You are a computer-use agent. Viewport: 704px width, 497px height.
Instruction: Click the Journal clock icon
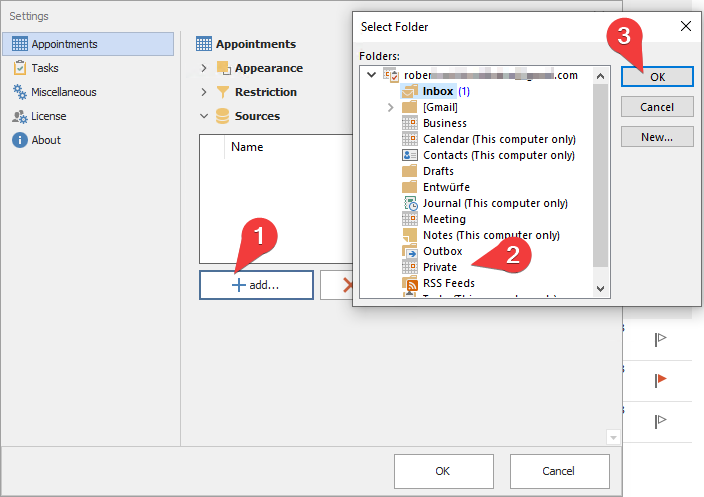pos(410,203)
